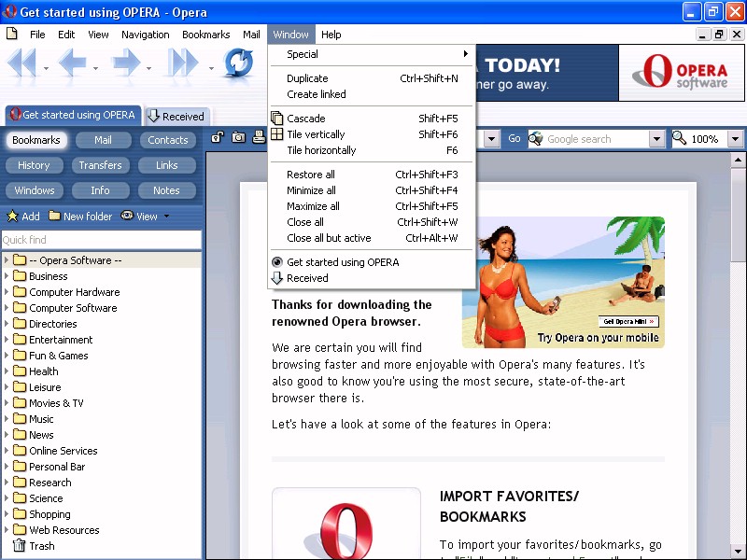Toggle the Info panel button

(x=101, y=190)
